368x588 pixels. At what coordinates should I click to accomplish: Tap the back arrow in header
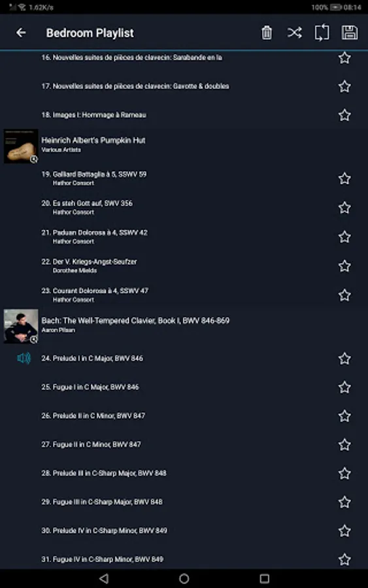pos(21,33)
